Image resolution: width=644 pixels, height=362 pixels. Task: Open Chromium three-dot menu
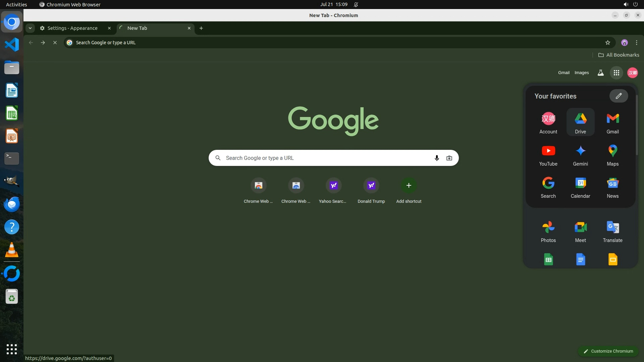click(x=636, y=43)
